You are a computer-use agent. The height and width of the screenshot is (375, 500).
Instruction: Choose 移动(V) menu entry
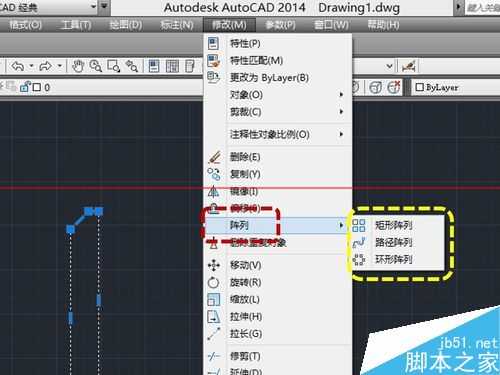(278, 265)
